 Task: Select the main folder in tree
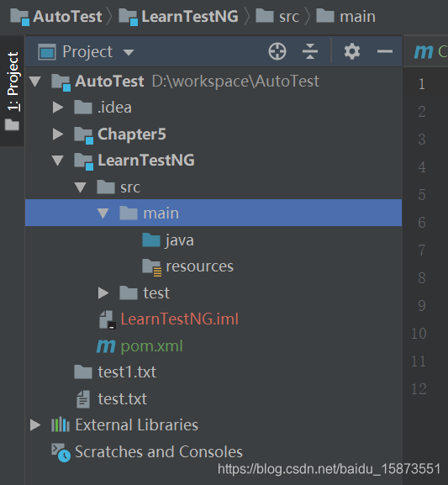pos(213,213)
